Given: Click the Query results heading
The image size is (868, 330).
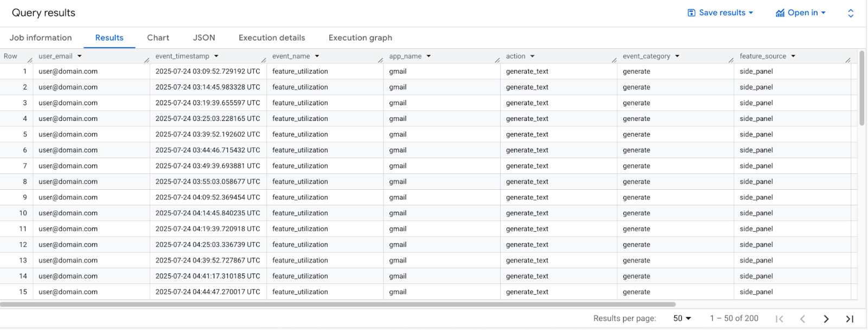Looking at the screenshot, I should 43,13.
